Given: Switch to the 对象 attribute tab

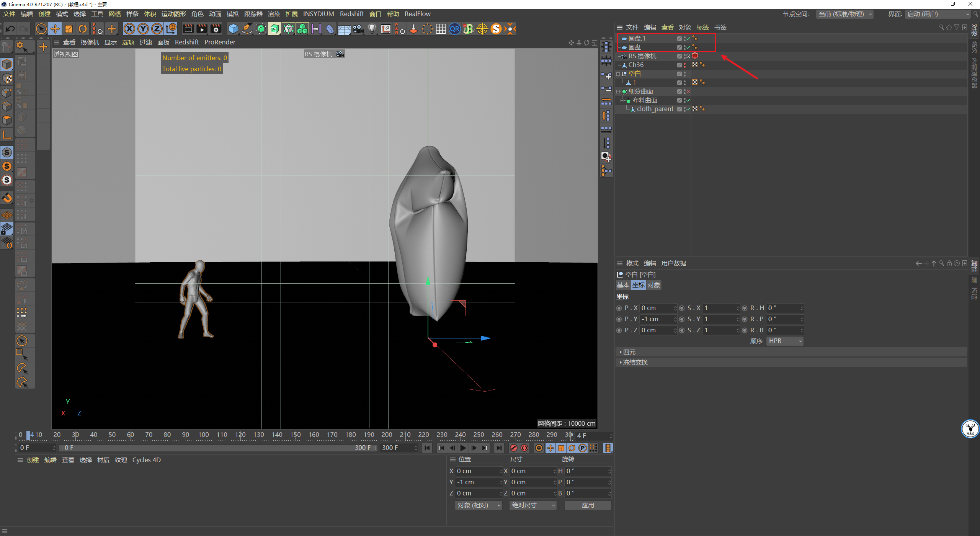Looking at the screenshot, I should [654, 285].
